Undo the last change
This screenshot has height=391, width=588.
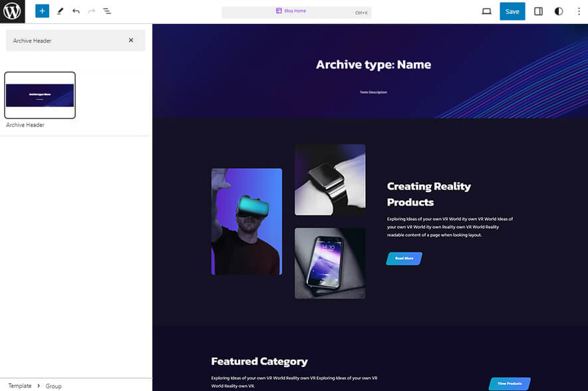(75, 11)
